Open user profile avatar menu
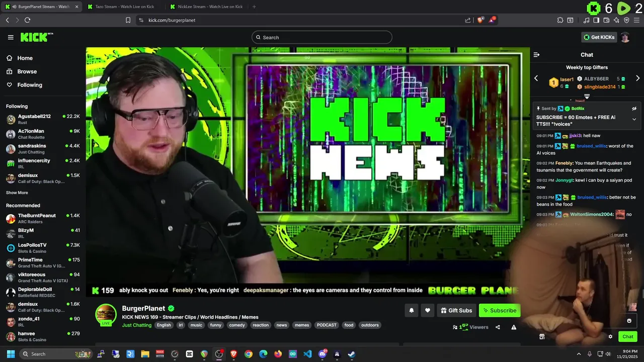The image size is (644, 362). (x=625, y=37)
